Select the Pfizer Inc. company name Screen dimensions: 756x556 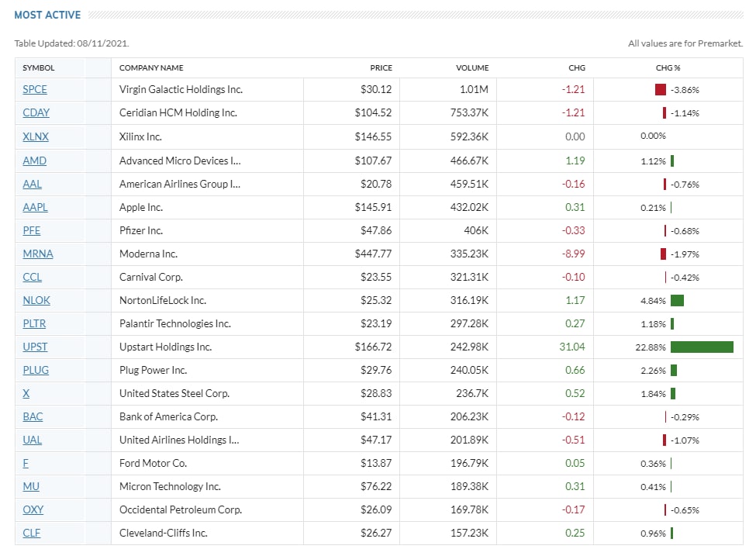141,231
